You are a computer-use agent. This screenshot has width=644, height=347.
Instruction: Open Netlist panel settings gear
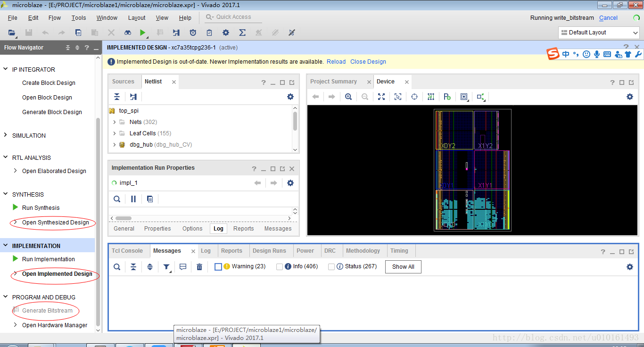pos(290,97)
